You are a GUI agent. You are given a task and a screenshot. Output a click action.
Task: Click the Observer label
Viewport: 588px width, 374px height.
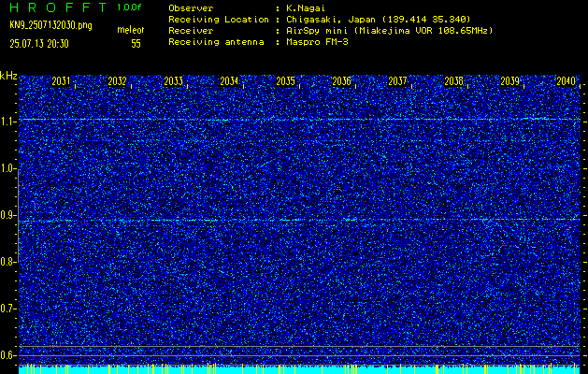(x=191, y=7)
